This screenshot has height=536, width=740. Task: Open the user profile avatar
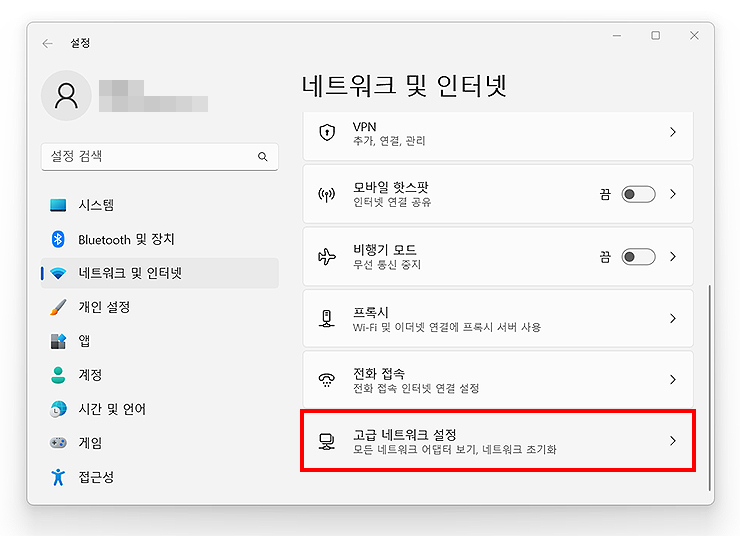click(x=66, y=95)
